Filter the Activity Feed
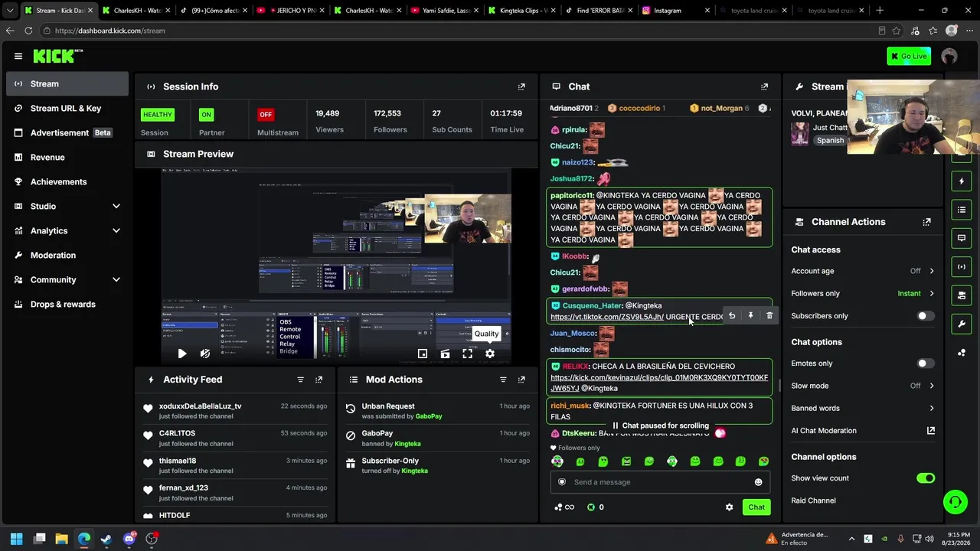This screenshot has height=551, width=980. click(x=300, y=380)
